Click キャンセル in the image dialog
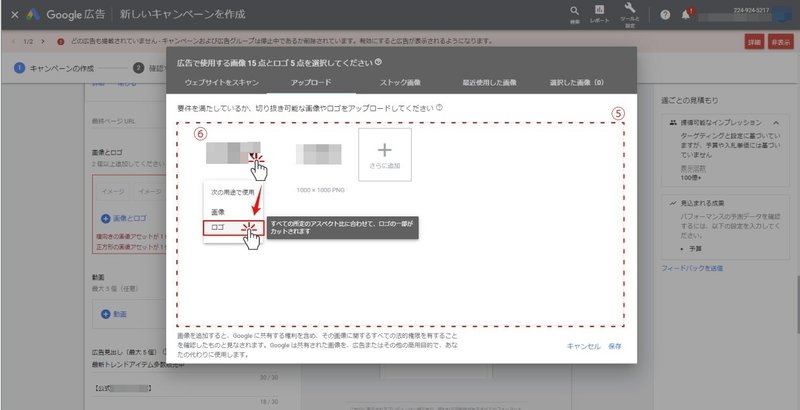 (x=584, y=346)
